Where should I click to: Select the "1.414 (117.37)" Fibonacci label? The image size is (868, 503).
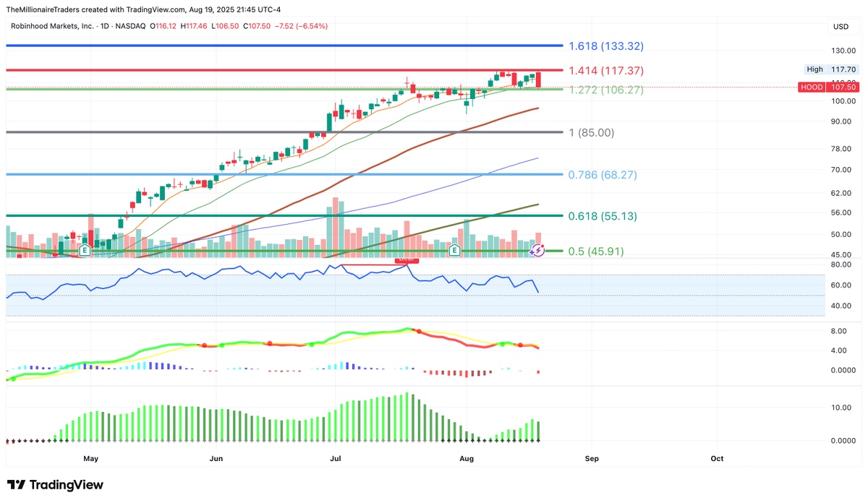tap(606, 71)
